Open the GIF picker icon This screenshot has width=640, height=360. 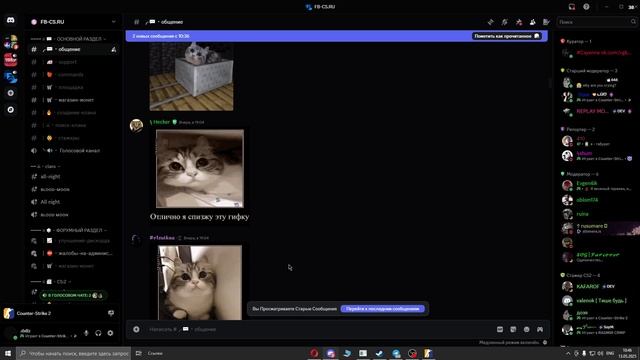click(500, 329)
